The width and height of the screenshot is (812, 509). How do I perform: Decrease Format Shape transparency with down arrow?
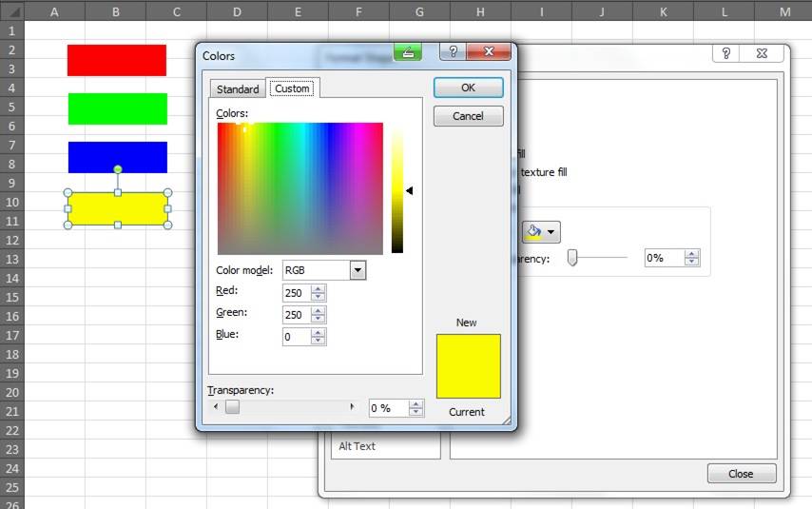[x=692, y=263]
